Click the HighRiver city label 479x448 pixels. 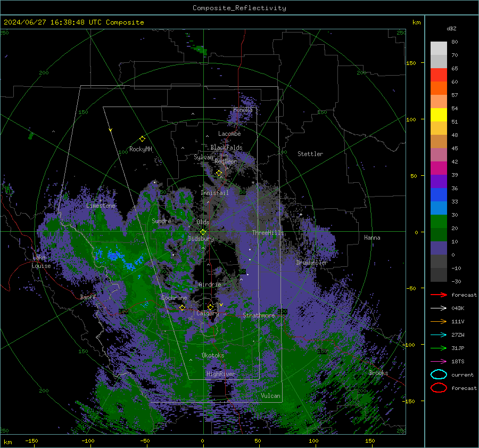pyautogui.click(x=221, y=374)
